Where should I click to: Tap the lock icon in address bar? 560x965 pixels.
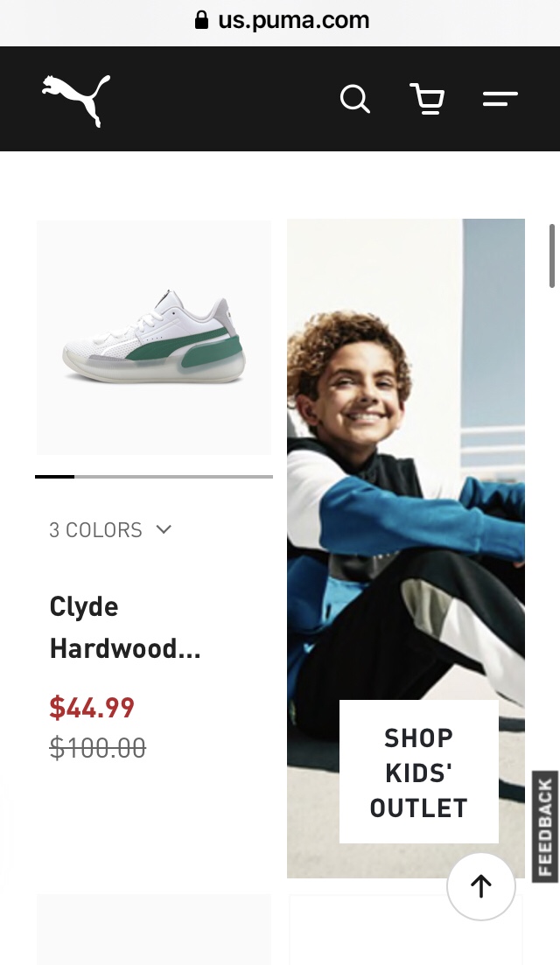[x=201, y=20]
